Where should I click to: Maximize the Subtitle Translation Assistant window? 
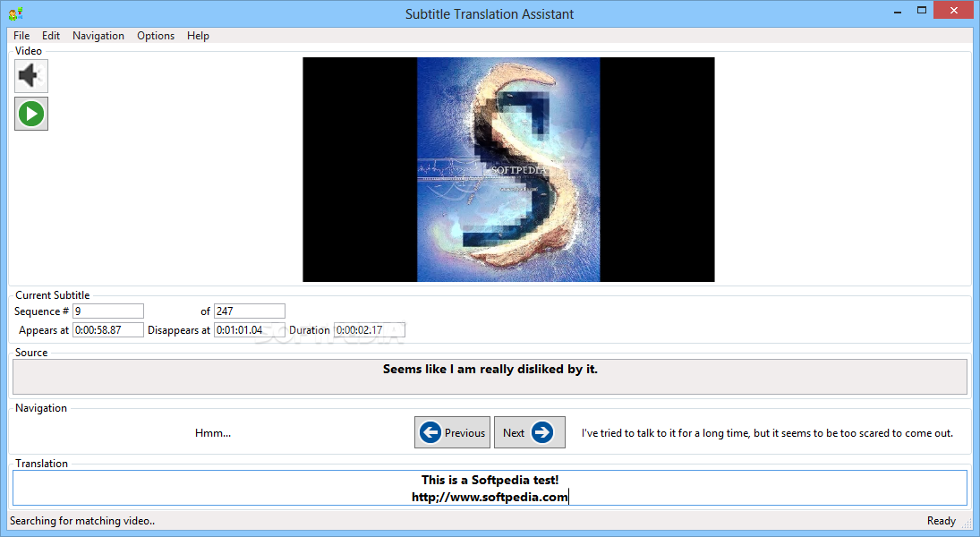(x=921, y=11)
